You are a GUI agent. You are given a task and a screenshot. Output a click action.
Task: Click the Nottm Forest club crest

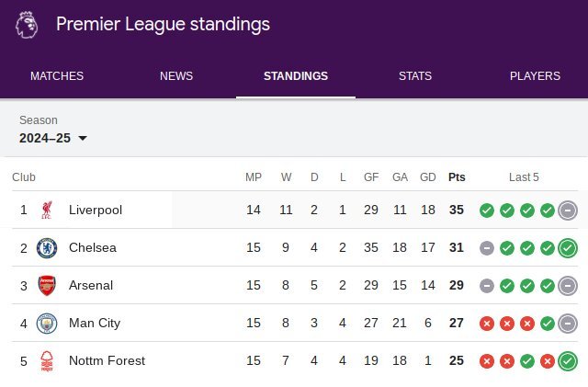(x=47, y=361)
